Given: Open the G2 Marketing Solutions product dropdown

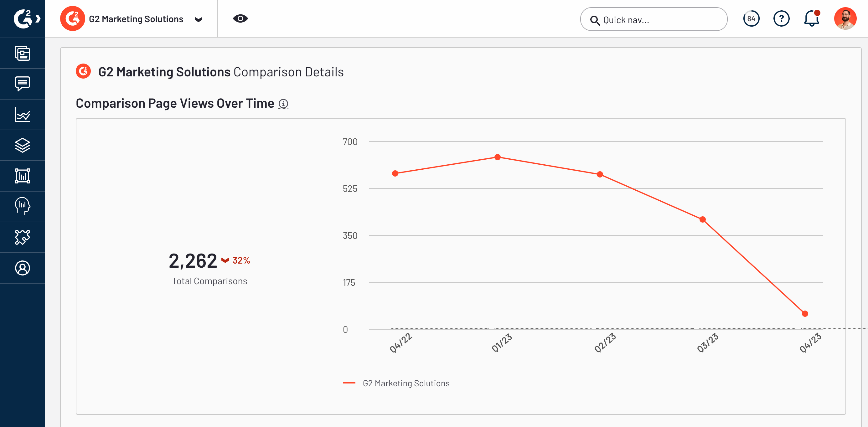Looking at the screenshot, I should click(199, 19).
